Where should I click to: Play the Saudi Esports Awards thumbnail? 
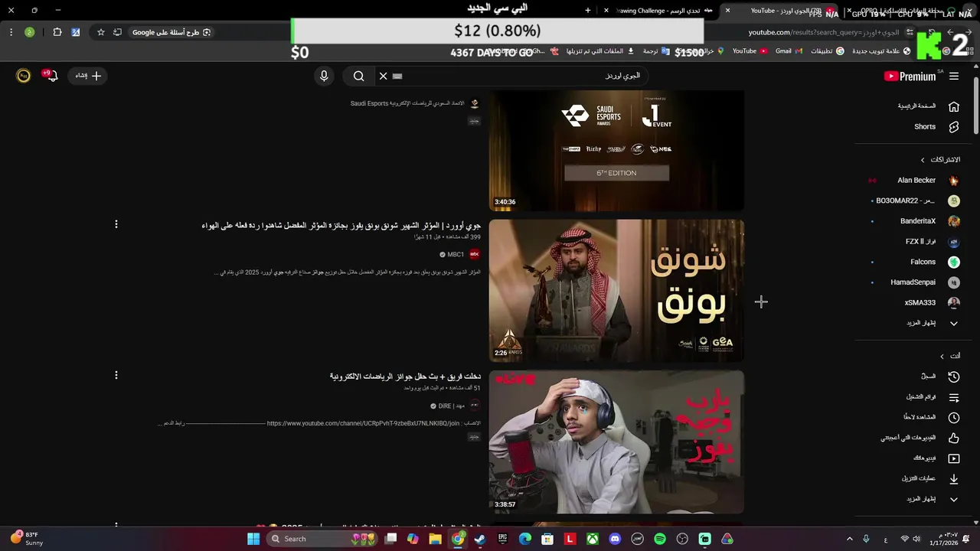tap(616, 150)
